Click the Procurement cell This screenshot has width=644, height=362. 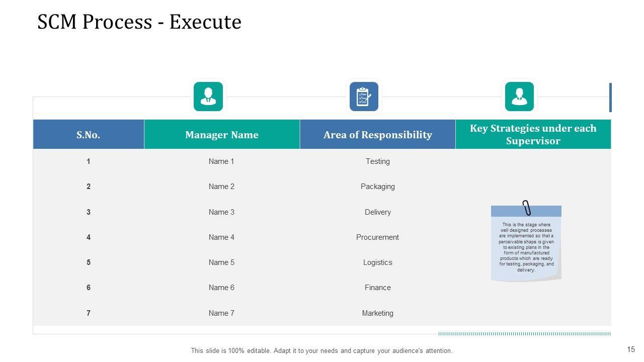pos(377,237)
